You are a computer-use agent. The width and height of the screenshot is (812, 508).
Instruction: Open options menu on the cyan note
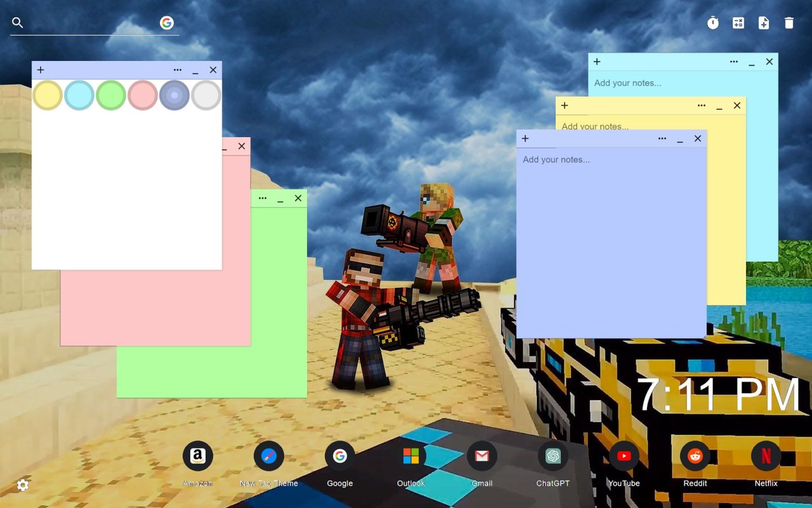tap(734, 62)
